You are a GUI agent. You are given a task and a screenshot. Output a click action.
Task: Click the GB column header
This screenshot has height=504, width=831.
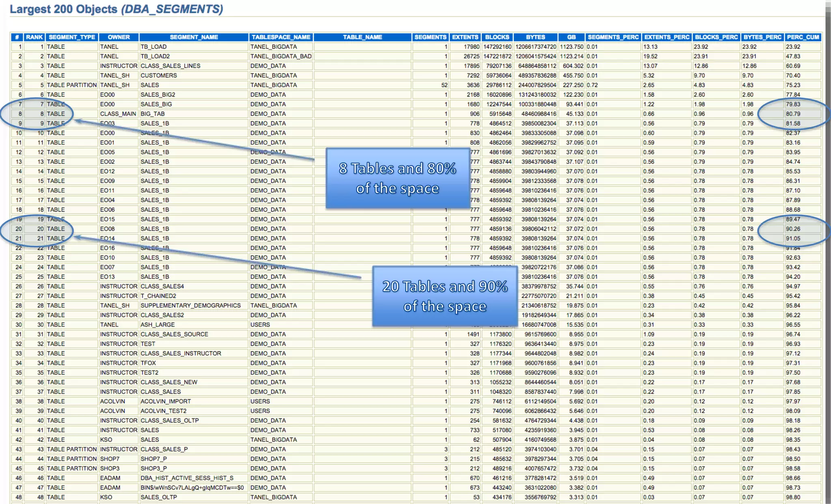571,37
